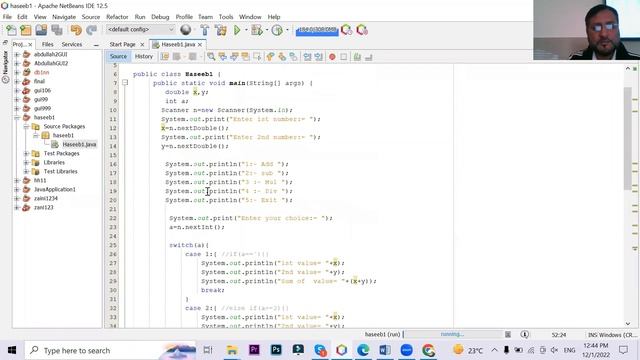This screenshot has height=360, width=640.
Task: Select the JavaApplication1 project
Action: (x=55, y=189)
